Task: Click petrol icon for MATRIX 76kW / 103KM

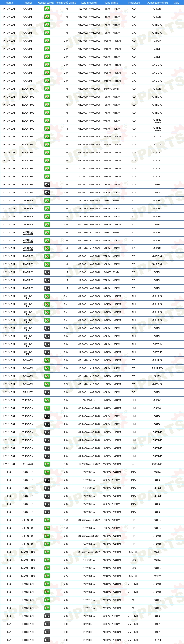Action: click(x=47, y=256)
